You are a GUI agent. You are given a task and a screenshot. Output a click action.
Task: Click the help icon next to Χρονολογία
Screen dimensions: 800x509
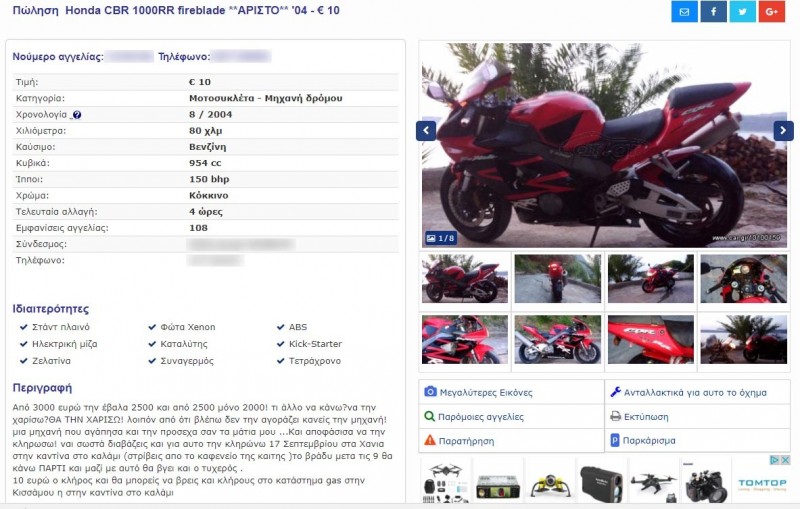point(77,115)
